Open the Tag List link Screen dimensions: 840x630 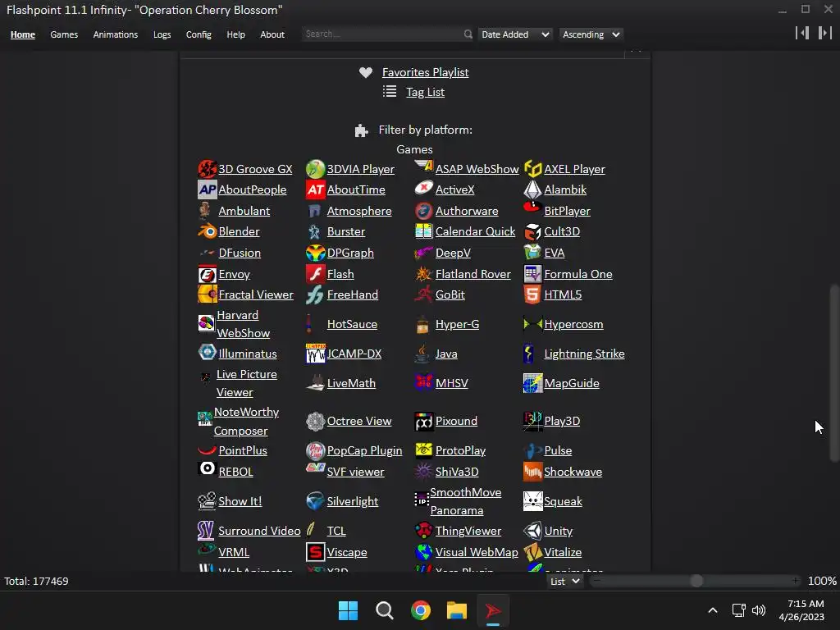point(426,92)
